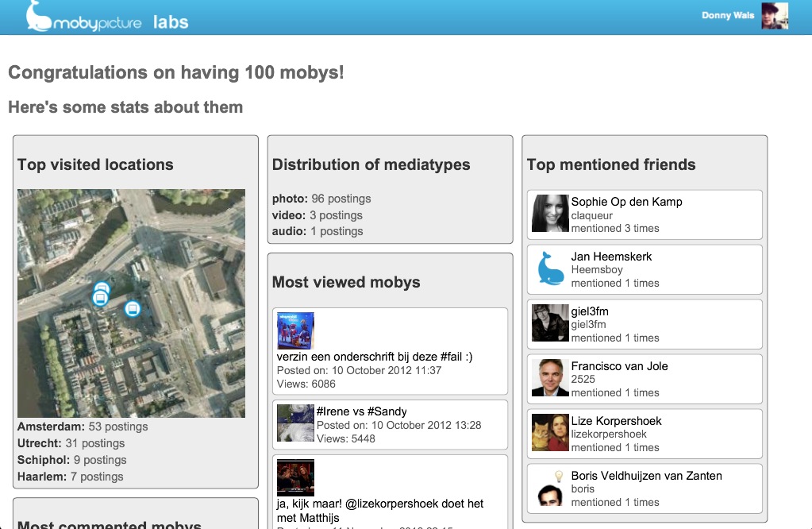Viewport: 812px width, 529px height.
Task: Click the rightmost map location marker
Action: (133, 308)
